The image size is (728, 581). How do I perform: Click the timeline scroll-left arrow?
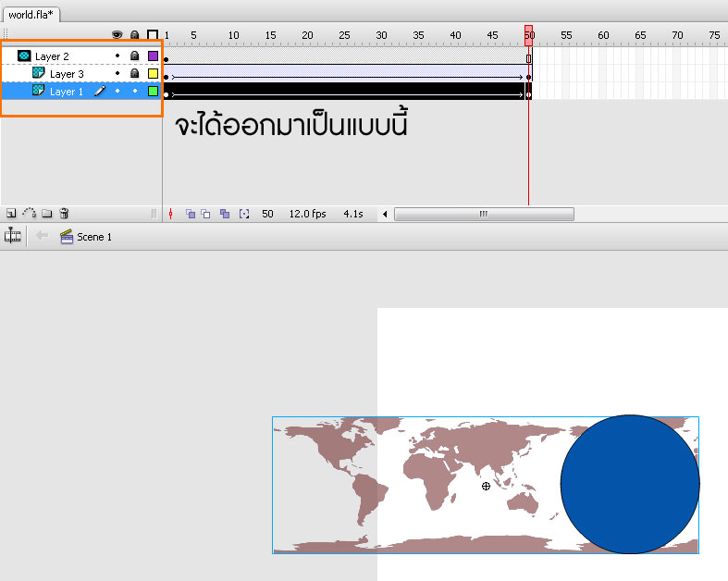385,214
